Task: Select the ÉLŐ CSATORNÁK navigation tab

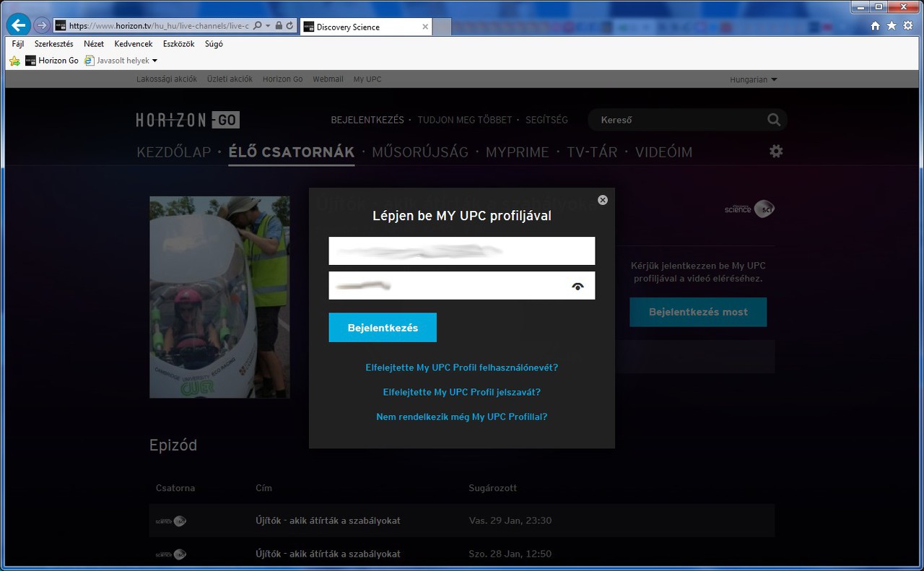Action: (292, 152)
